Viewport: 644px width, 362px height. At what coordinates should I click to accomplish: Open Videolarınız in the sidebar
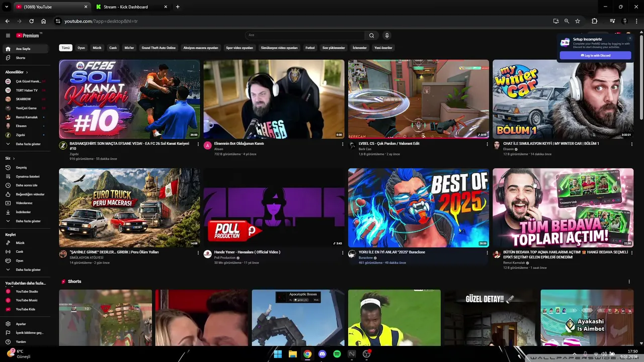coord(27,203)
